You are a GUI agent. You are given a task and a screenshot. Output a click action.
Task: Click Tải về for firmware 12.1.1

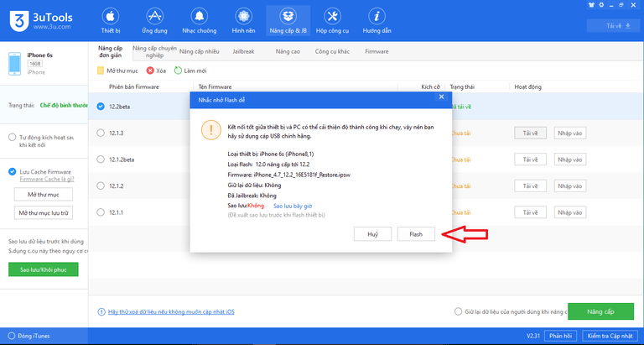pos(530,212)
